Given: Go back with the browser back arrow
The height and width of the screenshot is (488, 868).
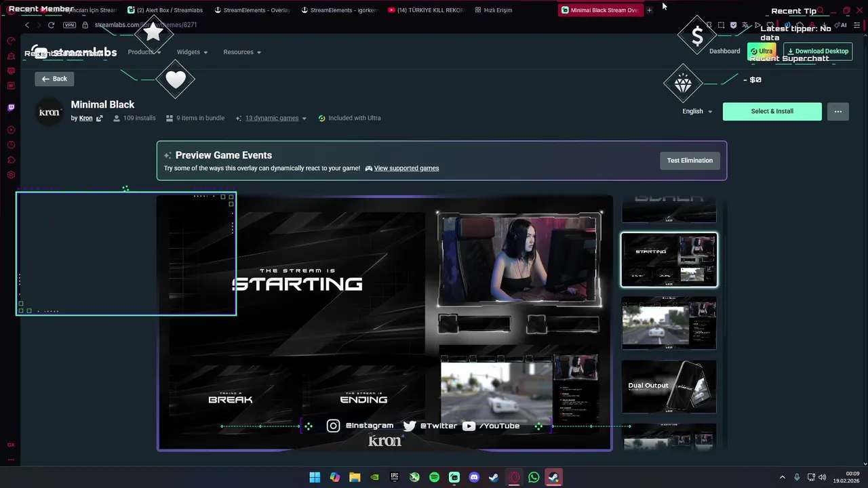Looking at the screenshot, I should pyautogui.click(x=27, y=25).
